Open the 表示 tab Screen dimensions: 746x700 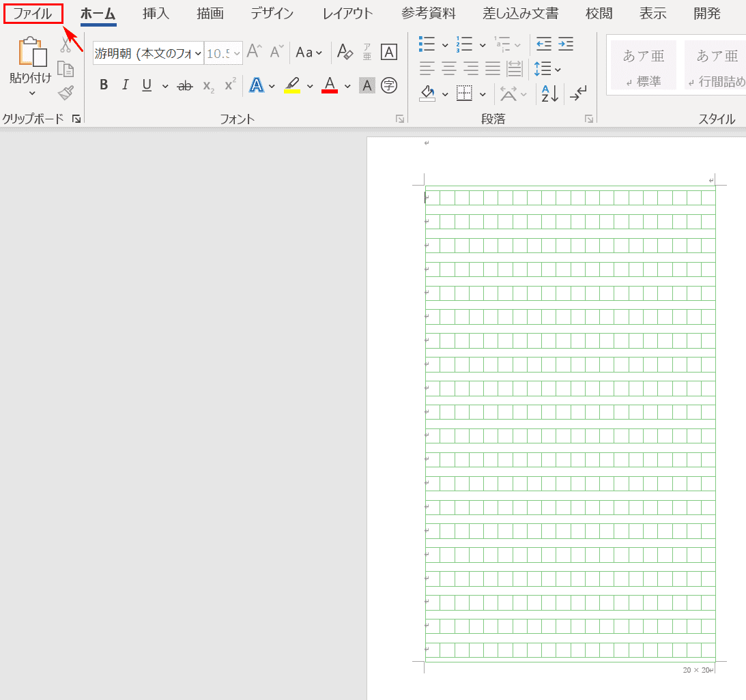point(652,14)
